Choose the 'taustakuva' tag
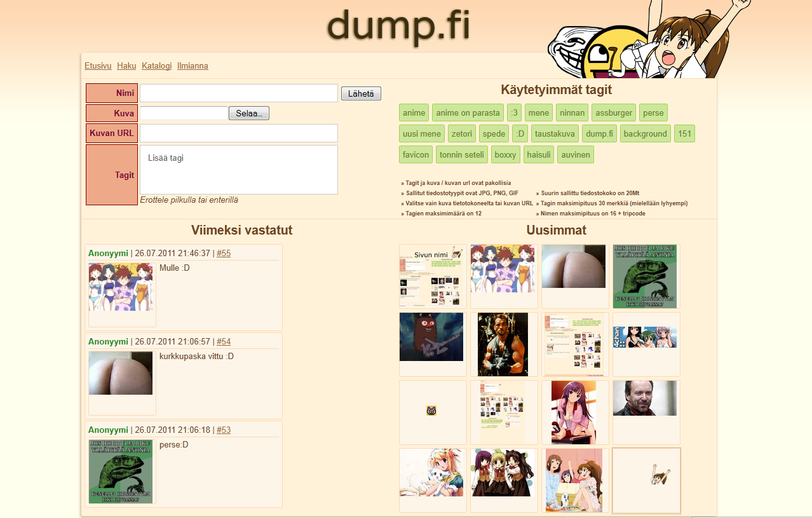 (x=555, y=133)
